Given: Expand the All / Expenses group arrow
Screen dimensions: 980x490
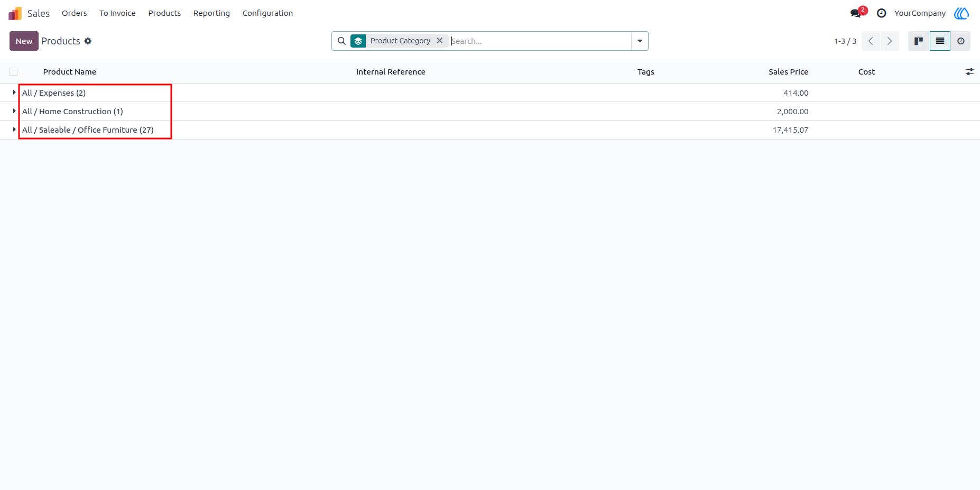Looking at the screenshot, I should (14, 93).
